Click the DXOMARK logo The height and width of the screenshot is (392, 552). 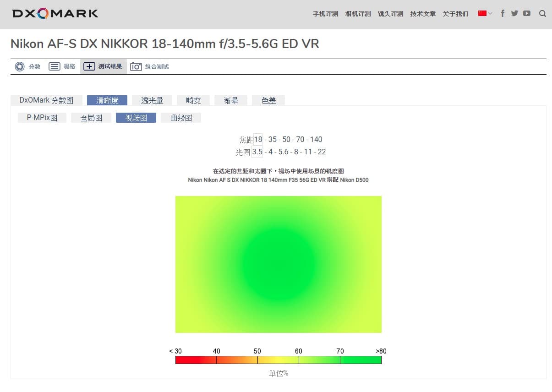coord(55,14)
